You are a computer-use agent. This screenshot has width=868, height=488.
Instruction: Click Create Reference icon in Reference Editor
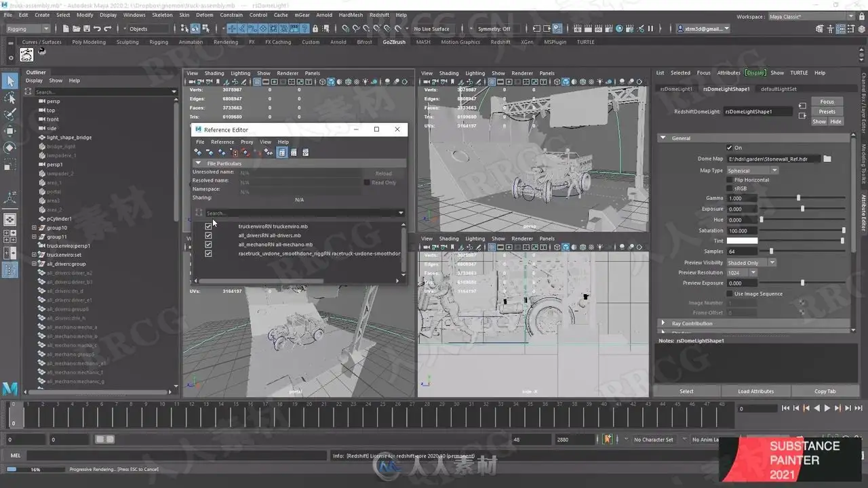point(198,152)
